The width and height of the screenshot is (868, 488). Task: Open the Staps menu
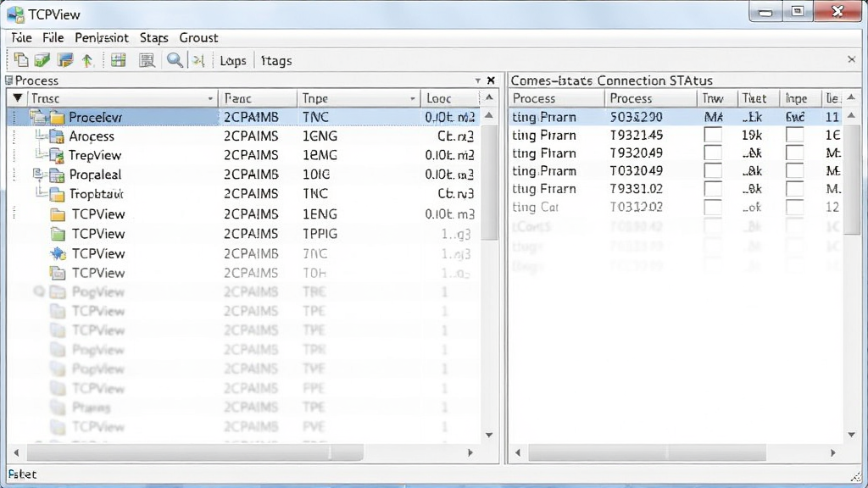[x=154, y=37]
